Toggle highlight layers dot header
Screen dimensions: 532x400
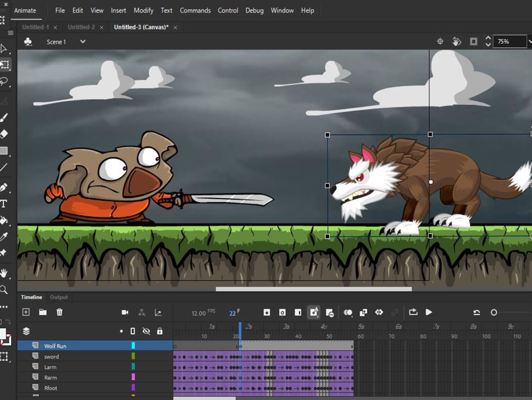point(121,331)
